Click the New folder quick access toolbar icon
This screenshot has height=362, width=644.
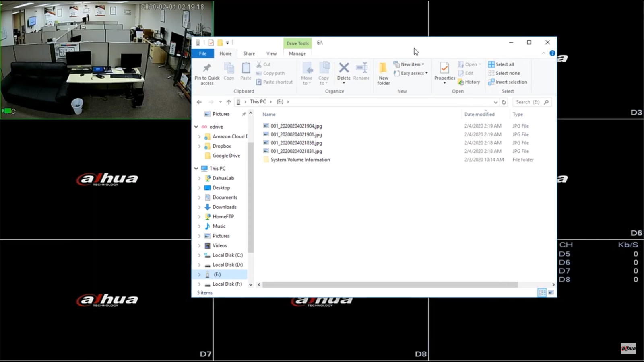tap(220, 43)
